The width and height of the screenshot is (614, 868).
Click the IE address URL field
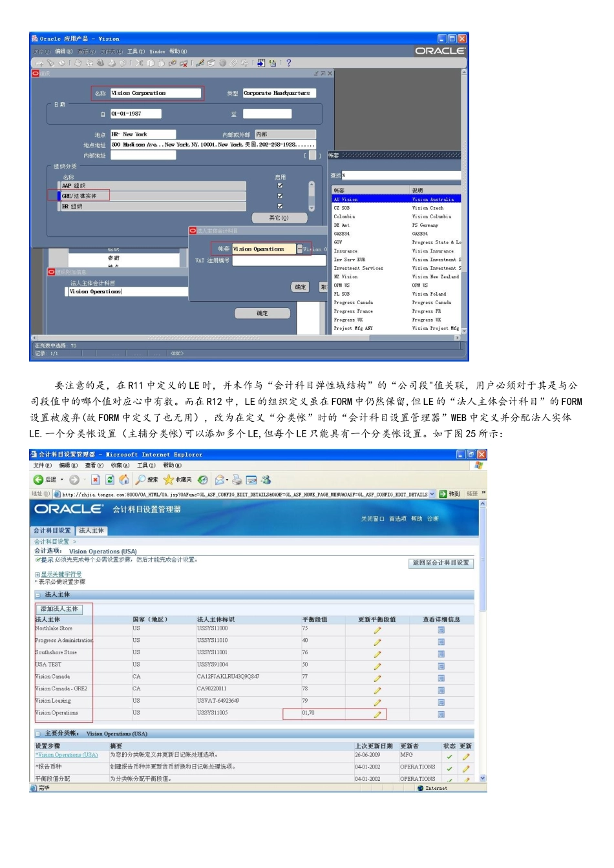click(240, 494)
